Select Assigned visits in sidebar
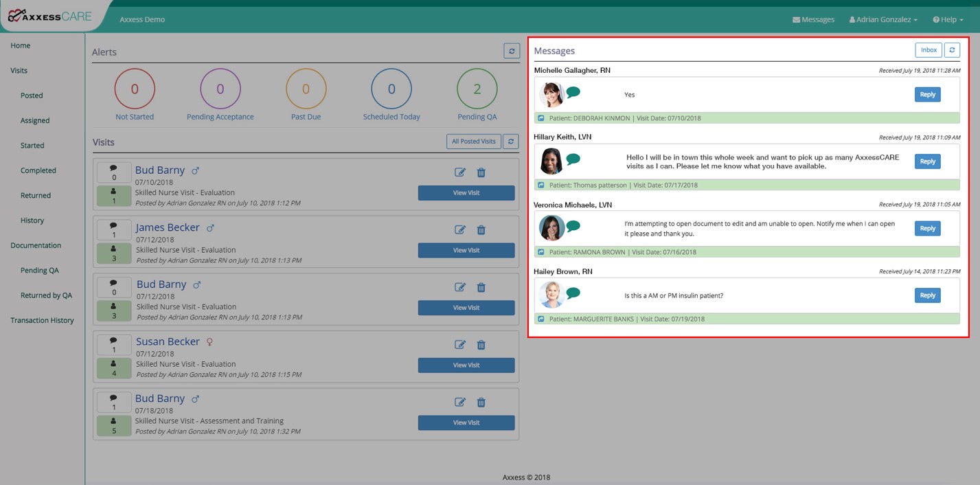 (35, 120)
